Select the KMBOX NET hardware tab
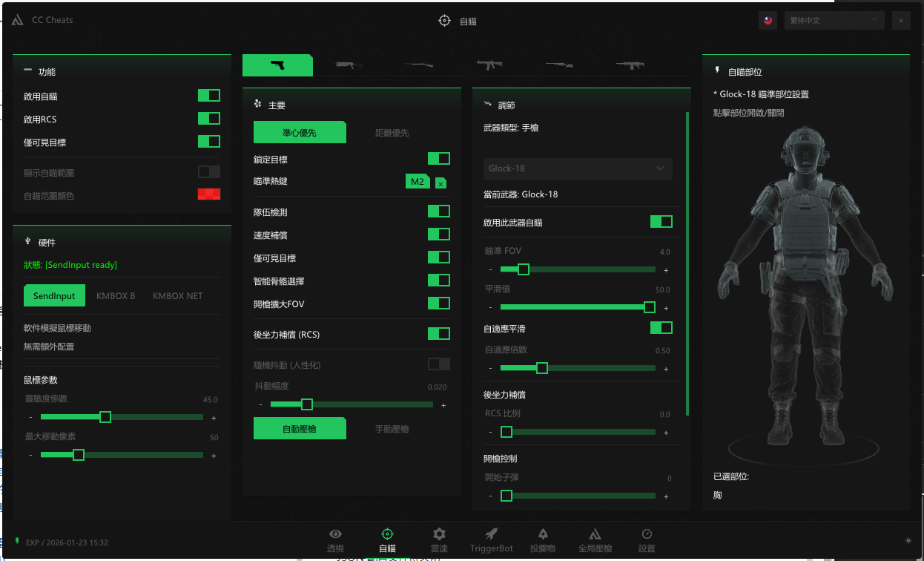The width and height of the screenshot is (924, 561). point(177,296)
